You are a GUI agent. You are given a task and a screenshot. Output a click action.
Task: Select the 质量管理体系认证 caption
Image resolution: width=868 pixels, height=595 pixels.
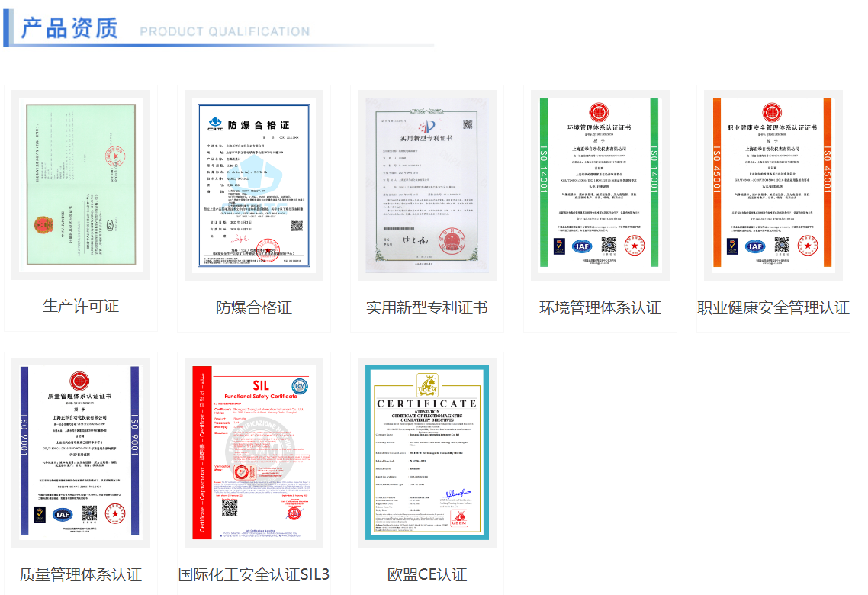coord(81,574)
